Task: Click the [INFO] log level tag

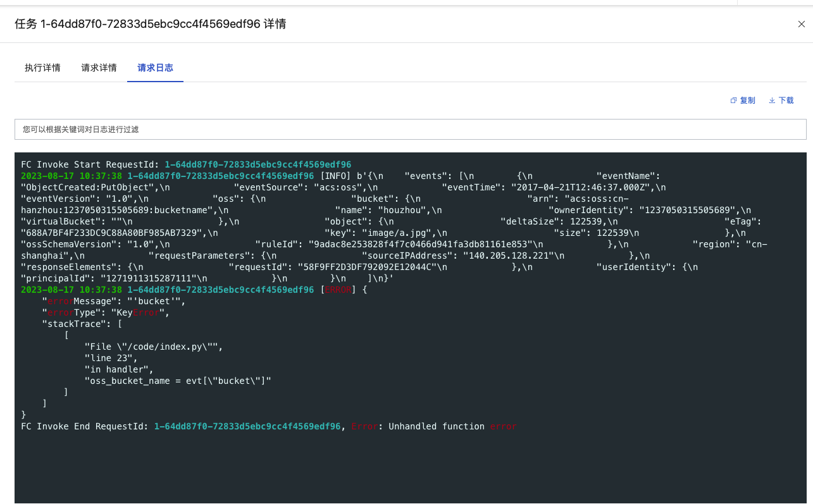Action: click(x=335, y=176)
